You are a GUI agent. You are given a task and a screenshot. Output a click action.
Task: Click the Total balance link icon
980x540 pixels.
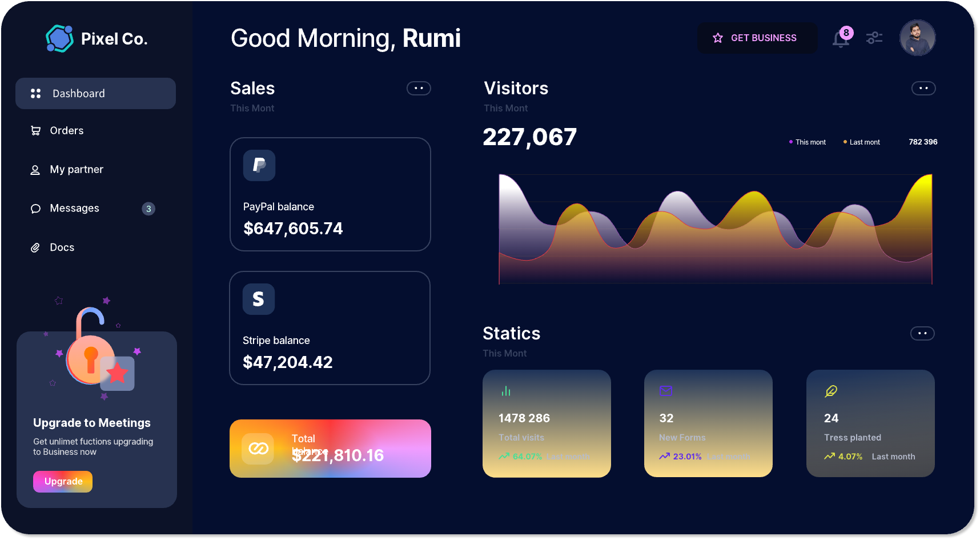[258, 449]
